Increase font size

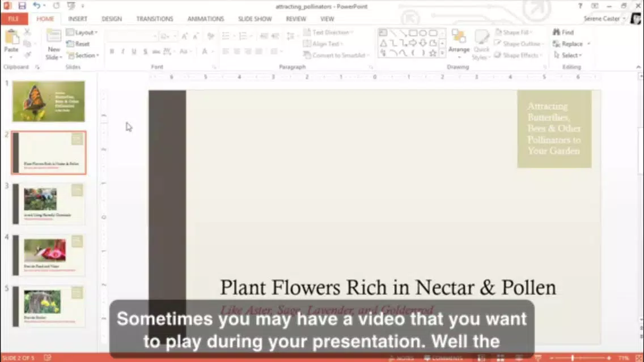(185, 36)
